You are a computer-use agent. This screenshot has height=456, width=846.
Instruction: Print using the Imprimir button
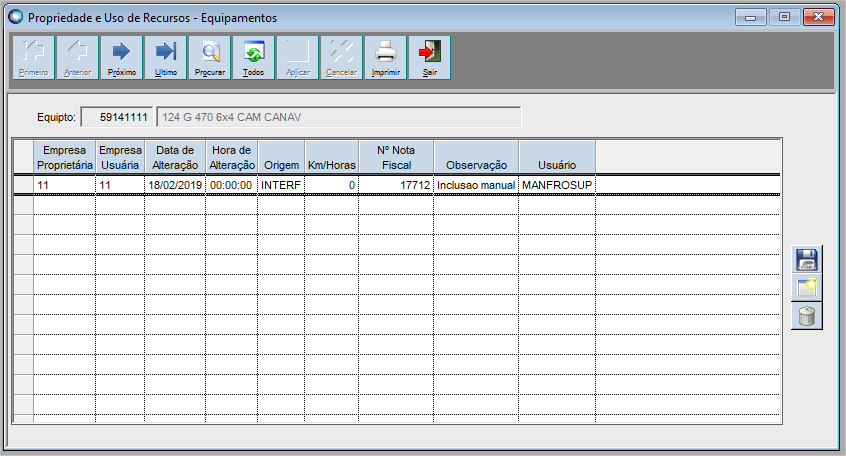click(x=386, y=58)
